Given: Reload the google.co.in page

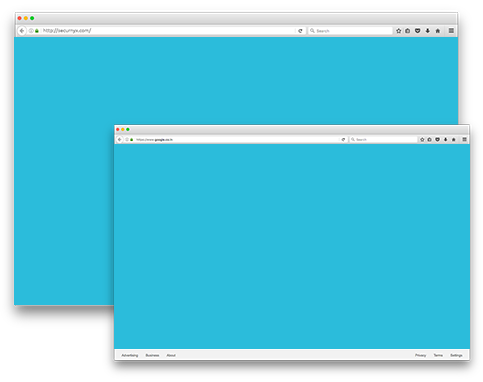Looking at the screenshot, I should (x=343, y=139).
